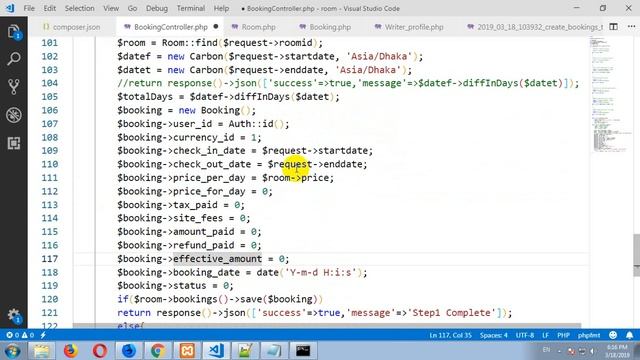Open the terminal window from the taskbar
Viewport: 640px width, 360px height.
coord(303,351)
